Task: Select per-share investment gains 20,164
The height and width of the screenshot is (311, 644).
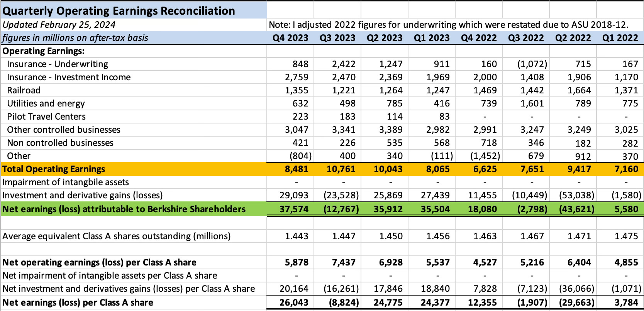Action: (294, 289)
